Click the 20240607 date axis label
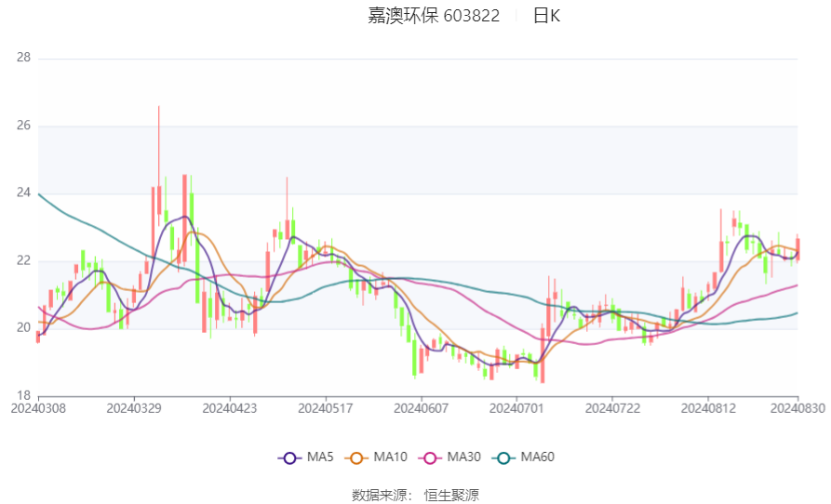 pos(421,409)
